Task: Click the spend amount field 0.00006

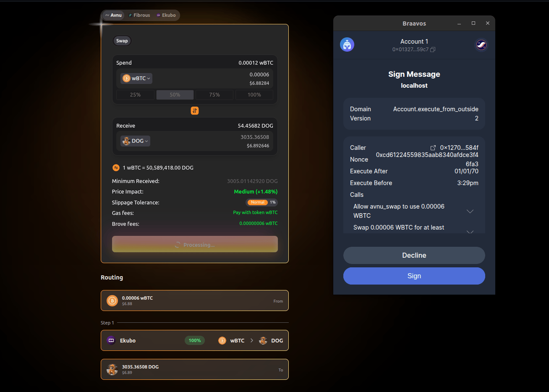Action: (x=259, y=75)
